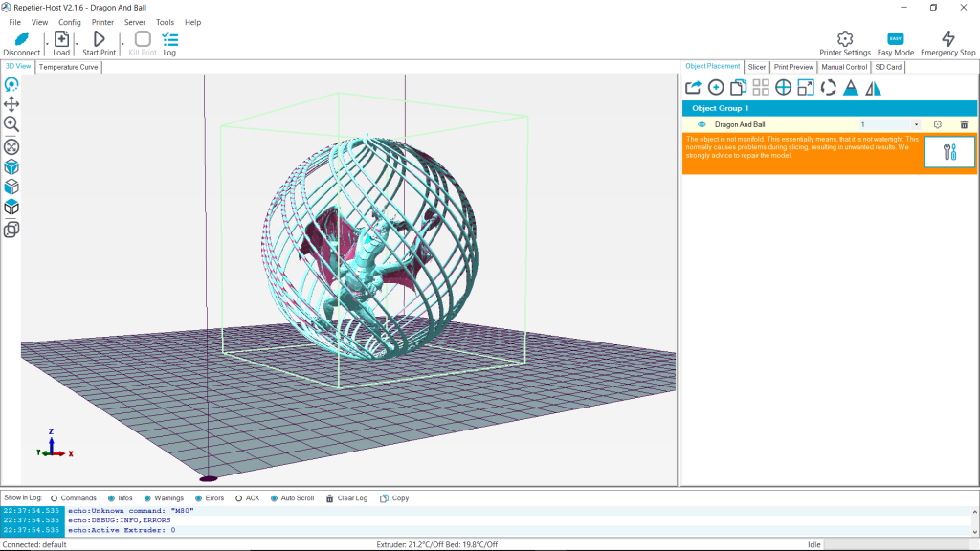This screenshot has height=551, width=980.
Task: Center the object using the crosshair icon
Action: (x=783, y=87)
